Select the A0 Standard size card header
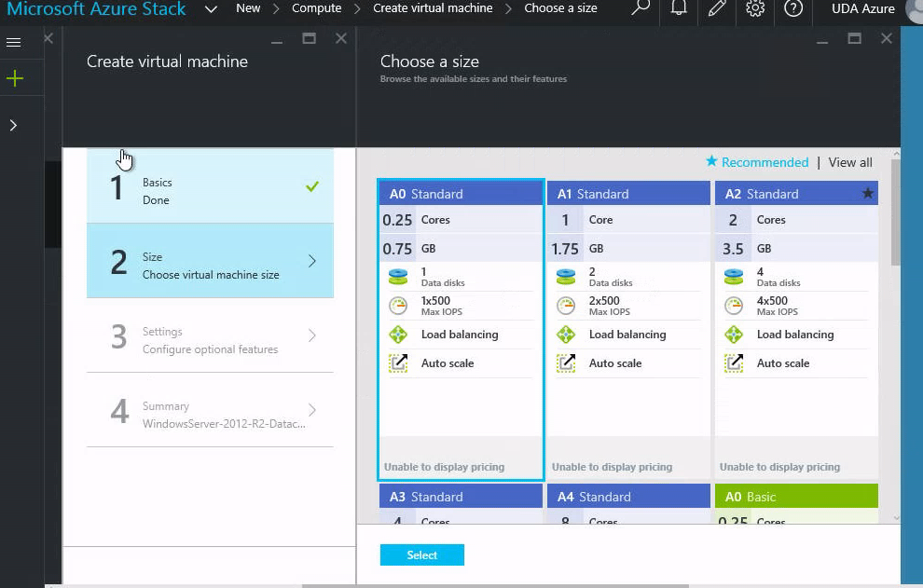Screen dimensions: 923x588 (461, 194)
